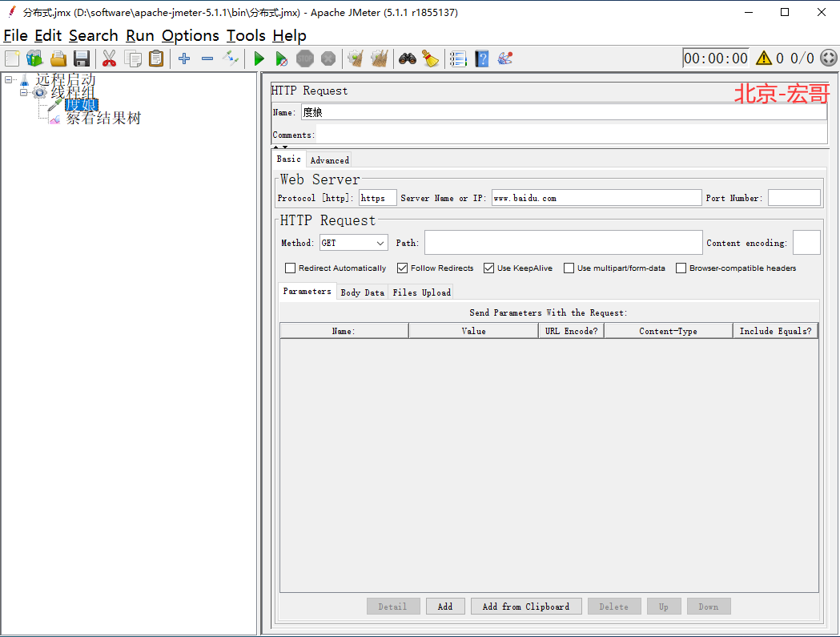Open the Method GET dropdown

pyautogui.click(x=354, y=243)
